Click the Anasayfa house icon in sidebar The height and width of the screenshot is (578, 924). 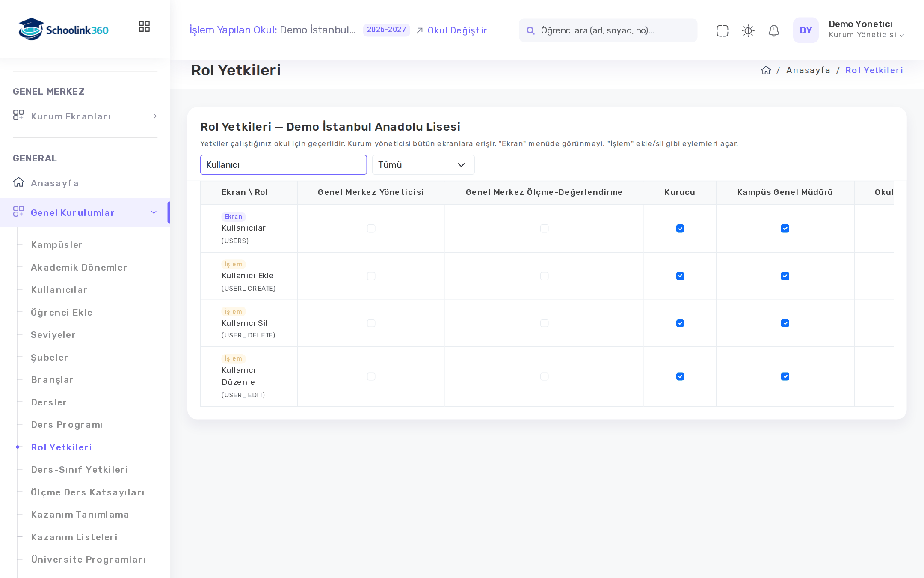[18, 182]
